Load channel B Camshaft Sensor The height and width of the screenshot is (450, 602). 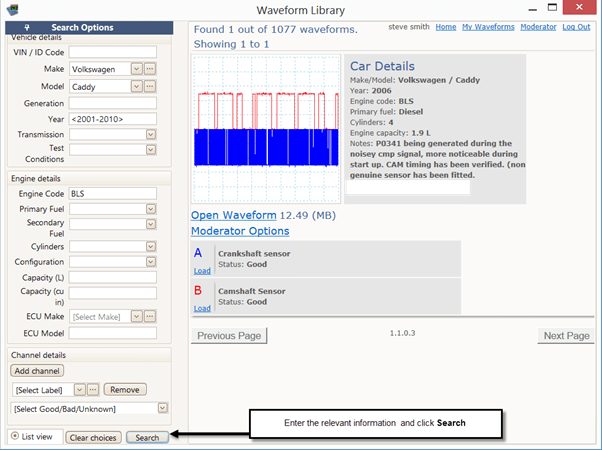[x=202, y=308]
